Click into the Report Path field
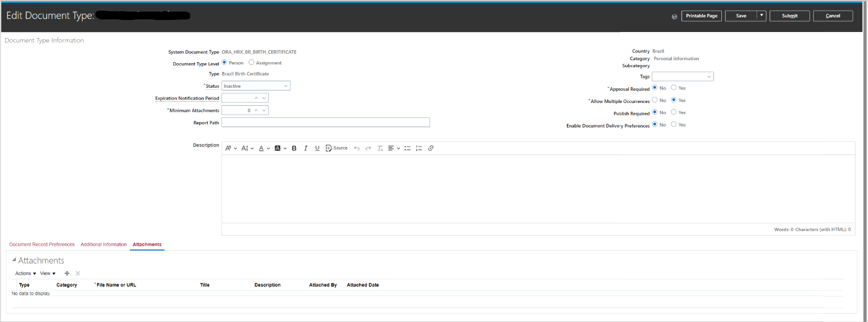 (x=326, y=122)
